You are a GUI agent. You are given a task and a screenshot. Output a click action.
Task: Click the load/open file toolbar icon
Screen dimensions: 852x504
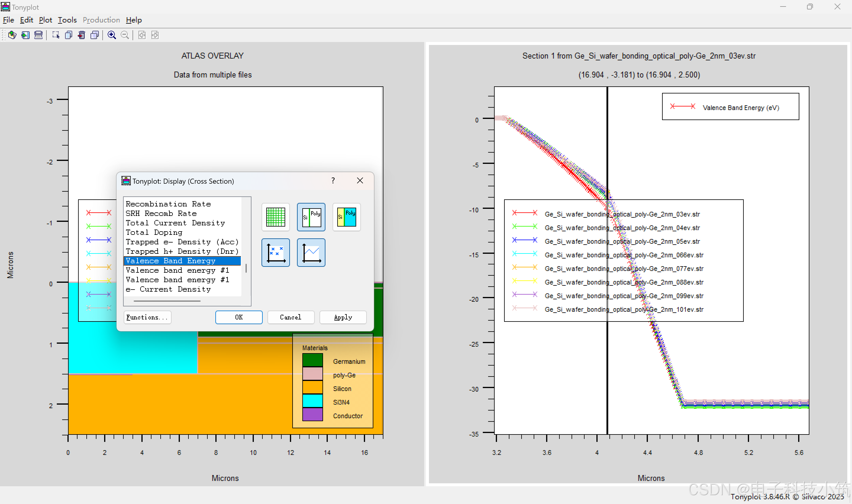tap(12, 35)
